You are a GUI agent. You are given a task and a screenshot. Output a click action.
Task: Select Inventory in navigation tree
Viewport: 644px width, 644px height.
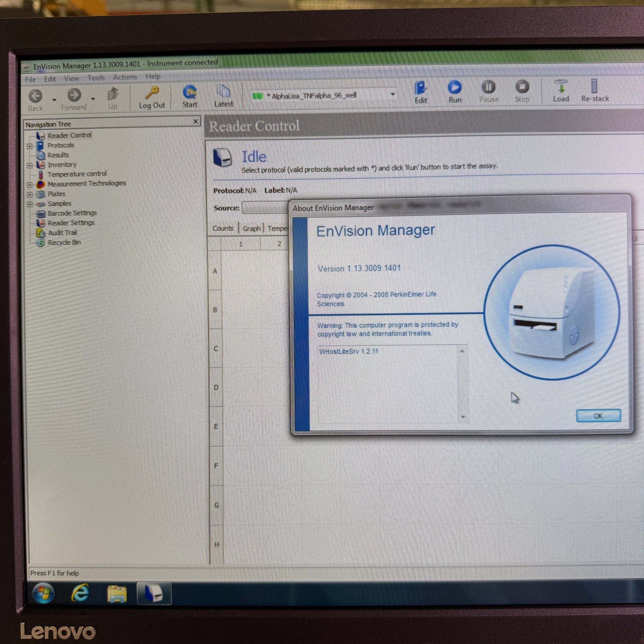coord(62,165)
